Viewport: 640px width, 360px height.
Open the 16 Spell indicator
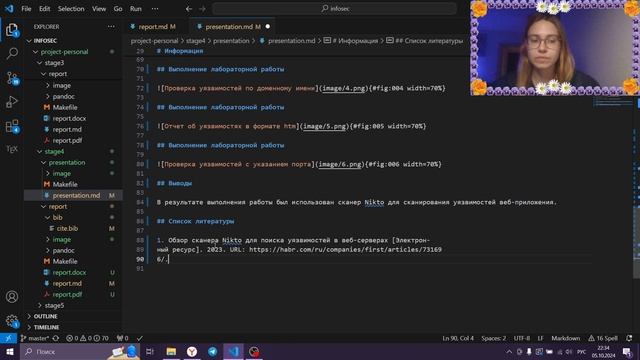pos(603,338)
